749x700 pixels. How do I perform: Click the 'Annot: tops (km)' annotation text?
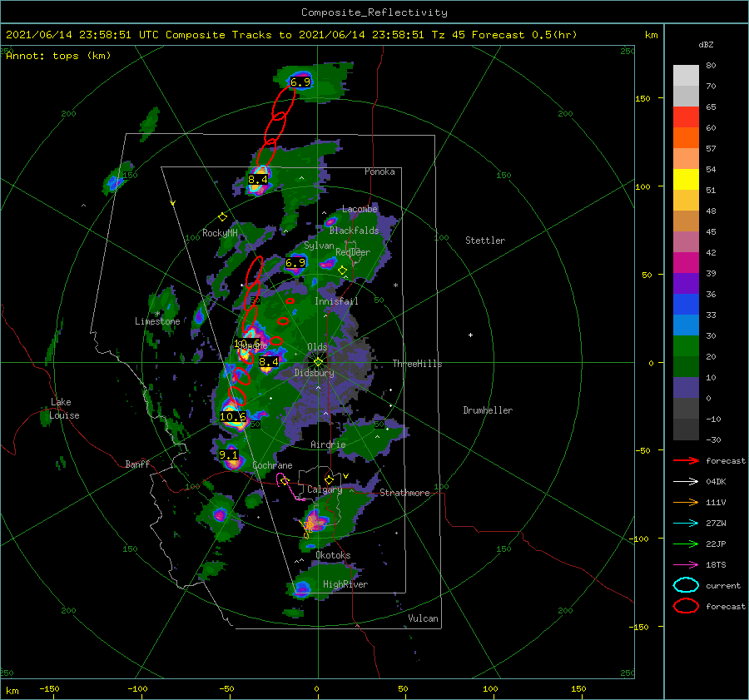[x=58, y=56]
